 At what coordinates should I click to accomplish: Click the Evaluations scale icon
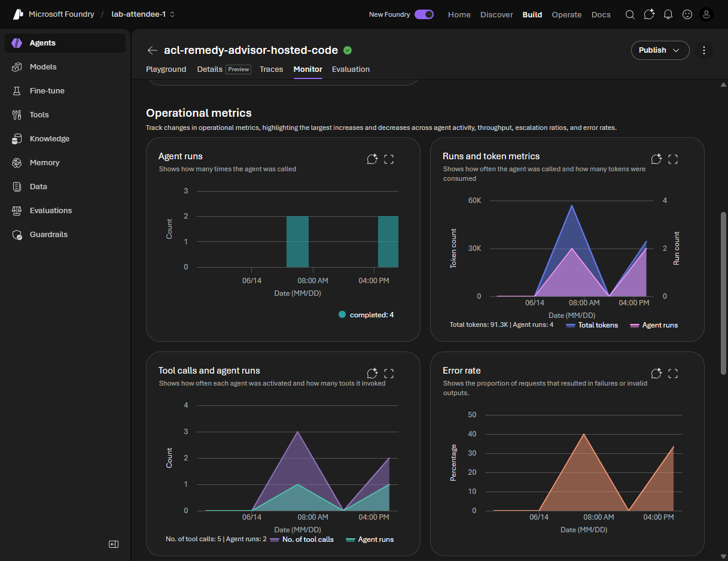[17, 211]
